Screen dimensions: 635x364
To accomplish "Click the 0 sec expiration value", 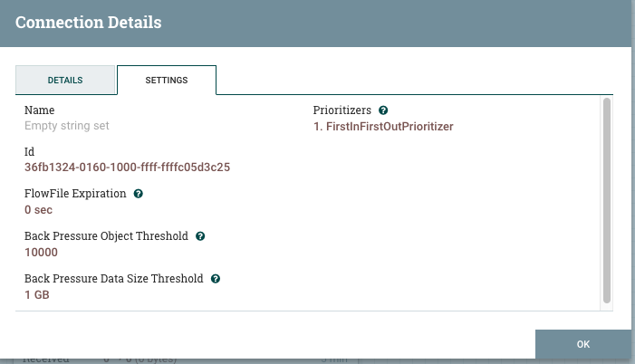I will (38, 210).
